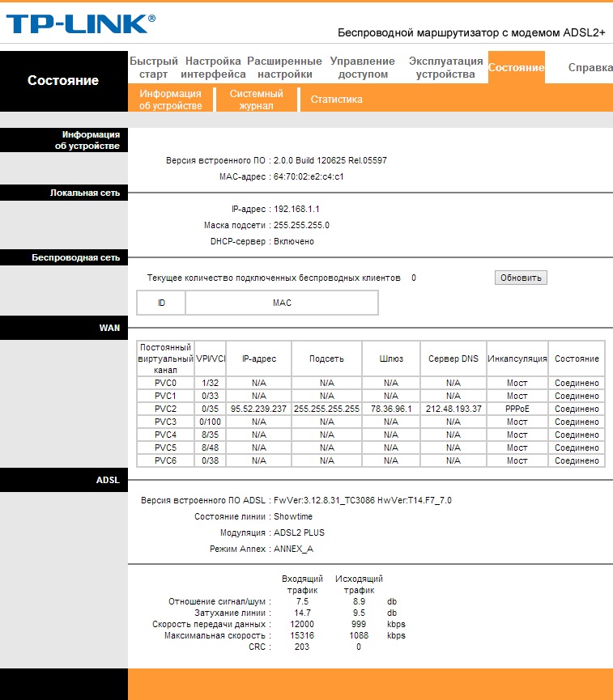Screen dimensions: 613x700
Task: Click the VPI/VCI value 0/35
Action: click(210, 409)
